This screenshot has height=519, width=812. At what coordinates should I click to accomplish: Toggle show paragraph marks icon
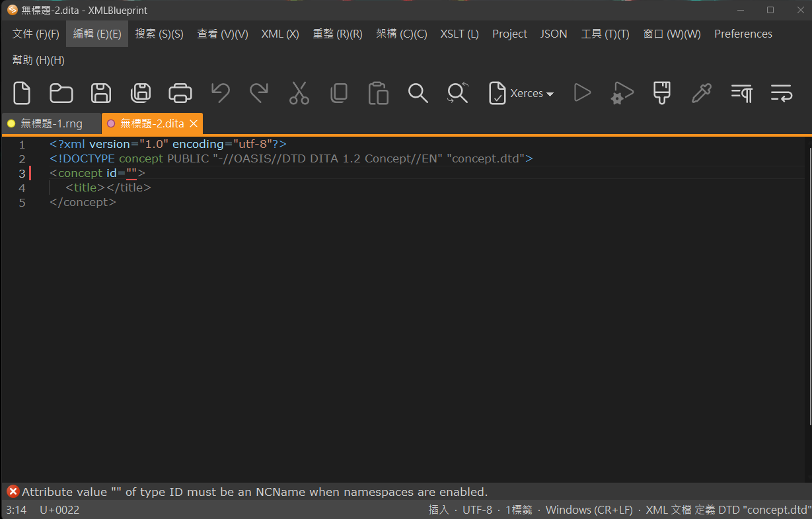[x=741, y=93]
